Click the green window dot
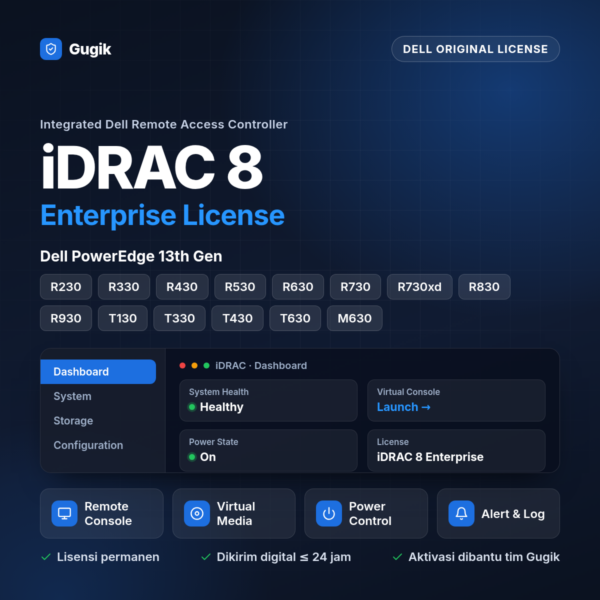The width and height of the screenshot is (600, 600). click(206, 365)
